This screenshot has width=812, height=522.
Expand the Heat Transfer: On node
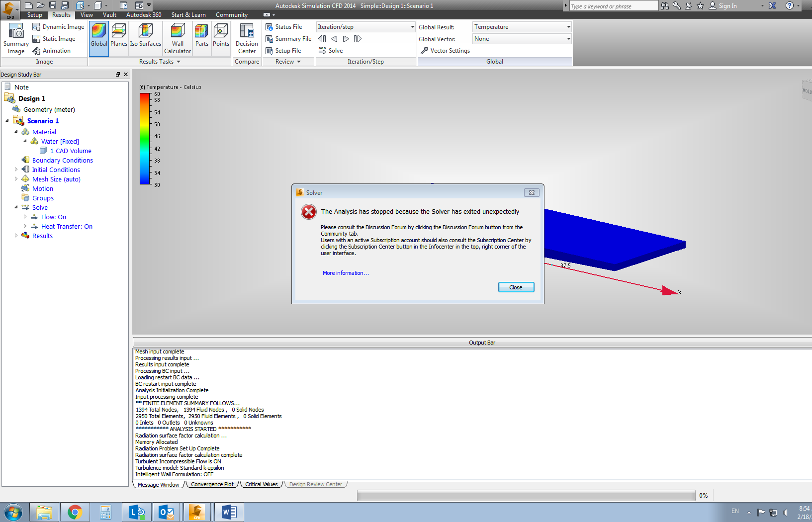(25, 226)
